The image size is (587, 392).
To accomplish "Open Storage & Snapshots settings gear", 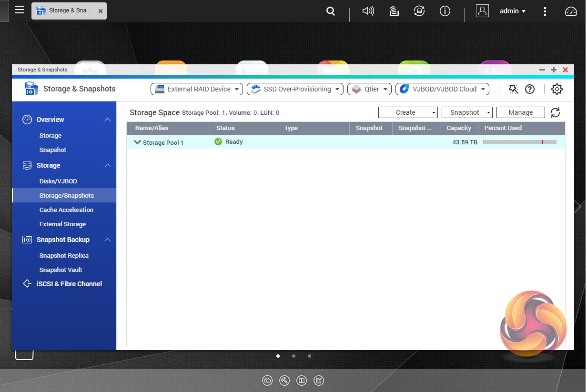I will [557, 89].
